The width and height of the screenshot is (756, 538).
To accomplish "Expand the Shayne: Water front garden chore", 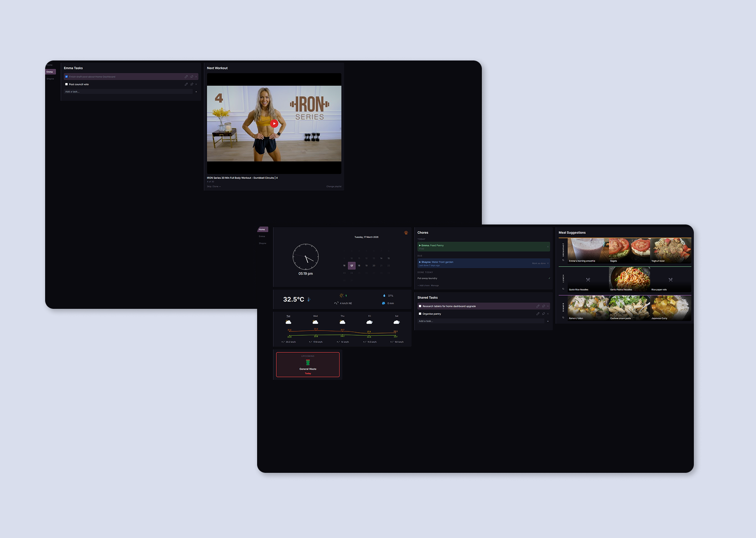I will pos(420,262).
